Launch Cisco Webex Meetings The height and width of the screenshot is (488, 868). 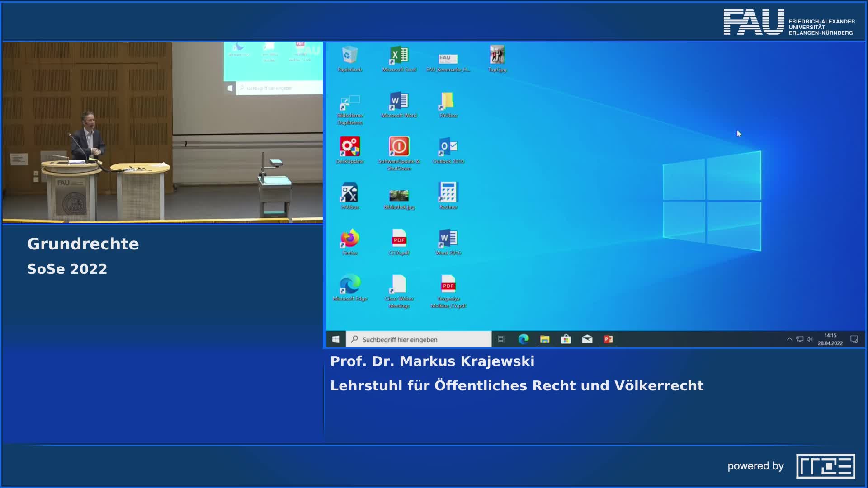tap(398, 286)
